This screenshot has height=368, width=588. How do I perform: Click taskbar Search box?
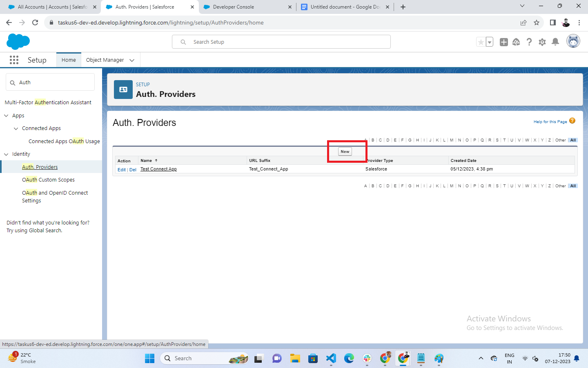click(205, 359)
